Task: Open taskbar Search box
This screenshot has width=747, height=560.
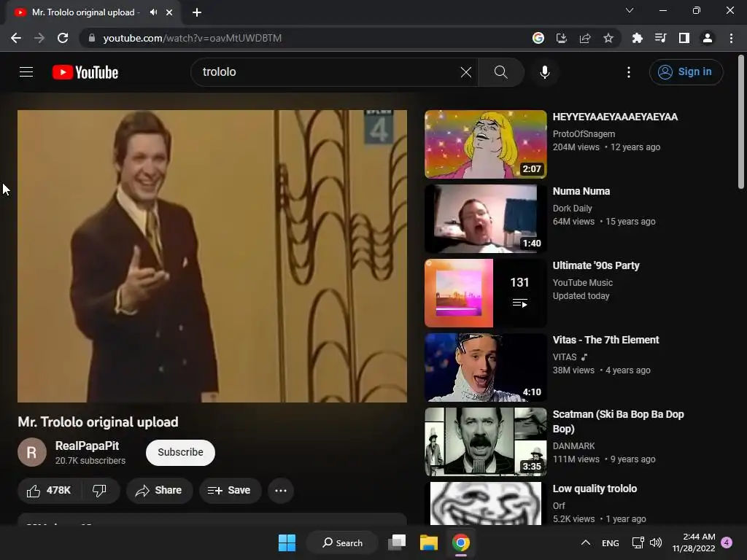Action: [342, 542]
